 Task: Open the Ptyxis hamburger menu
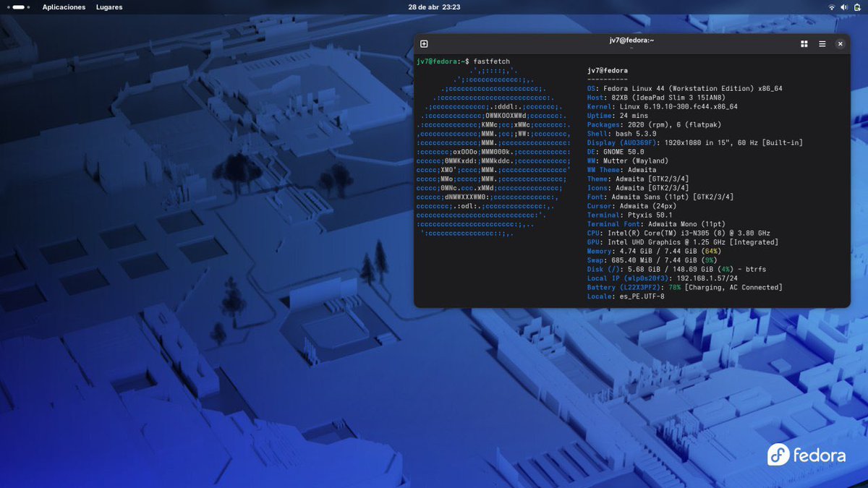click(x=822, y=44)
